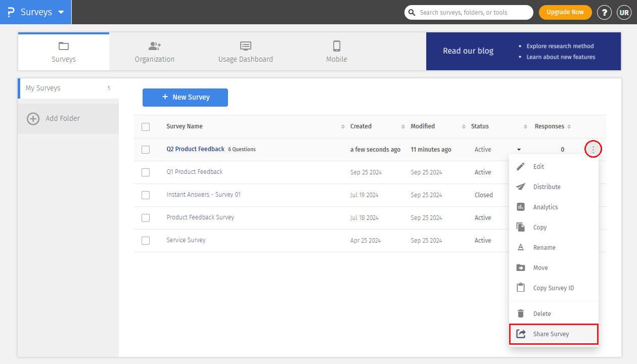Screen dimensions: 637x364
Task: Expand the Surveys product dropdown
Action: point(61,12)
